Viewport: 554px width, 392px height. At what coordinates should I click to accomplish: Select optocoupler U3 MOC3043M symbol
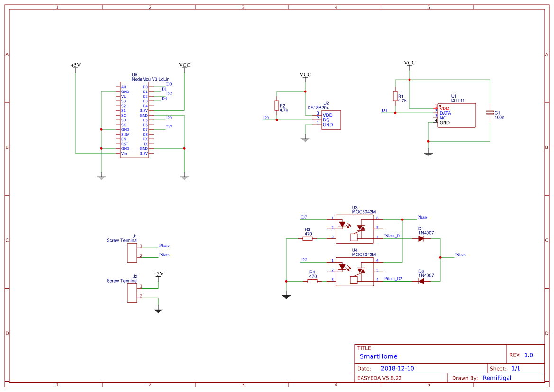click(x=355, y=229)
